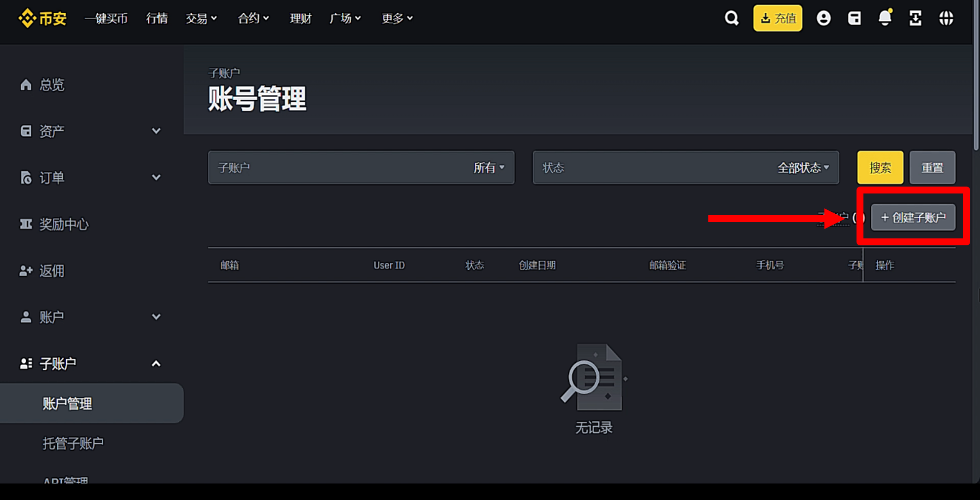Click the transfer arrows icon near globe
Viewport: 980px width, 500px height.
pyautogui.click(x=915, y=18)
